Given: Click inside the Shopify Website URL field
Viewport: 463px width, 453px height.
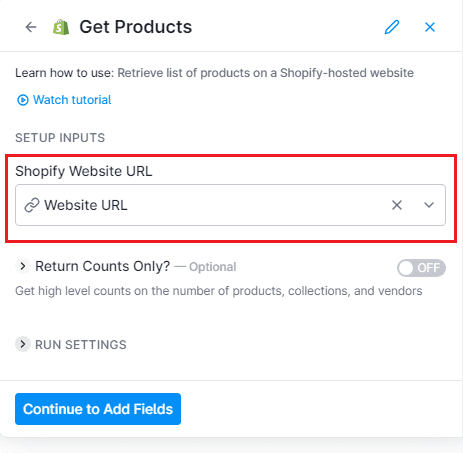Looking at the screenshot, I should [230, 205].
